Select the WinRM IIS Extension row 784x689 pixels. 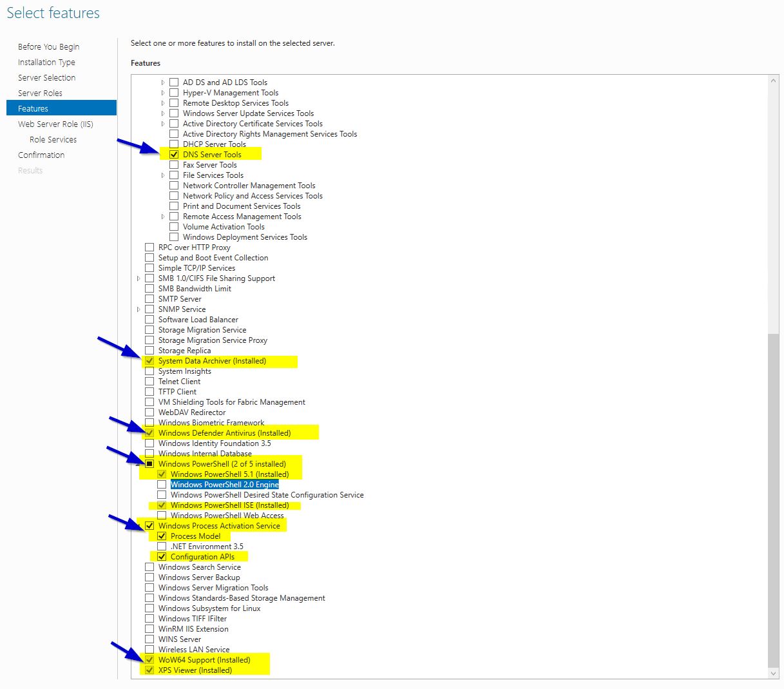193,629
